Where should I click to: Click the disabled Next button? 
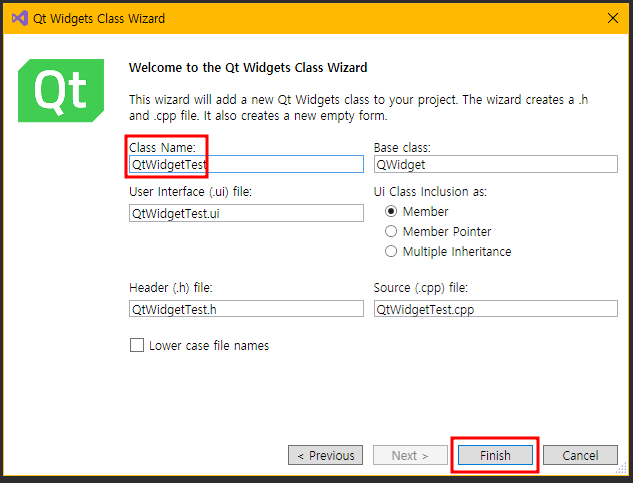coord(410,455)
